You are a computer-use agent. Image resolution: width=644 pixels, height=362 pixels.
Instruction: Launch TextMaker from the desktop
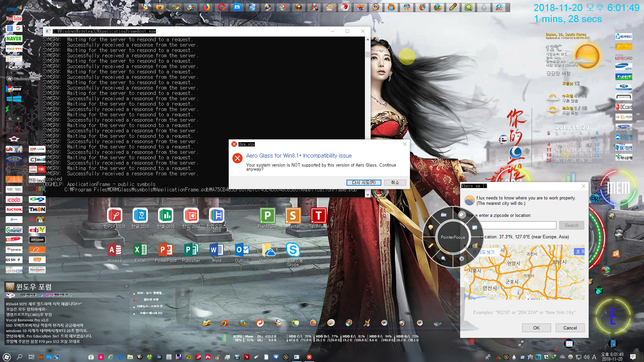coord(319,218)
